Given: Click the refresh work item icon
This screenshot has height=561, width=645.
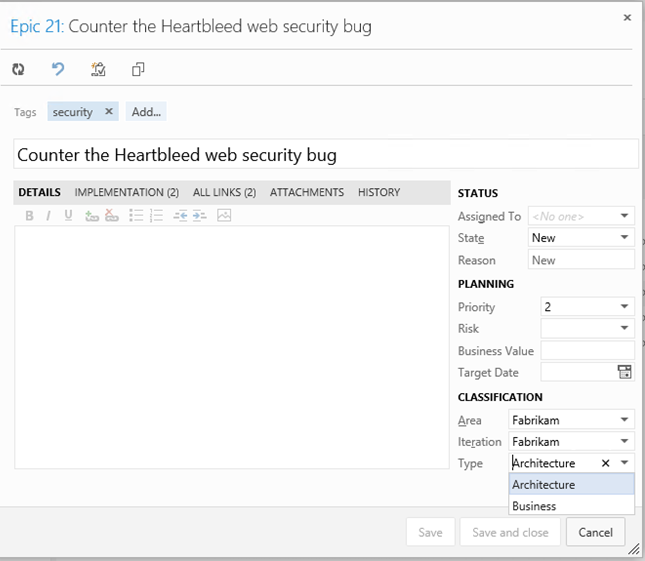Looking at the screenshot, I should (x=18, y=69).
